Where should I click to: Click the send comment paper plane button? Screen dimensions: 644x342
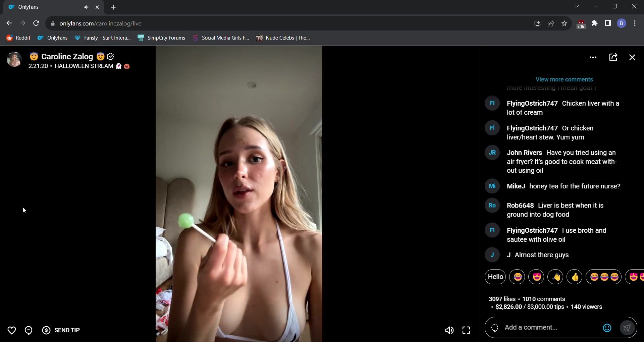(x=627, y=328)
